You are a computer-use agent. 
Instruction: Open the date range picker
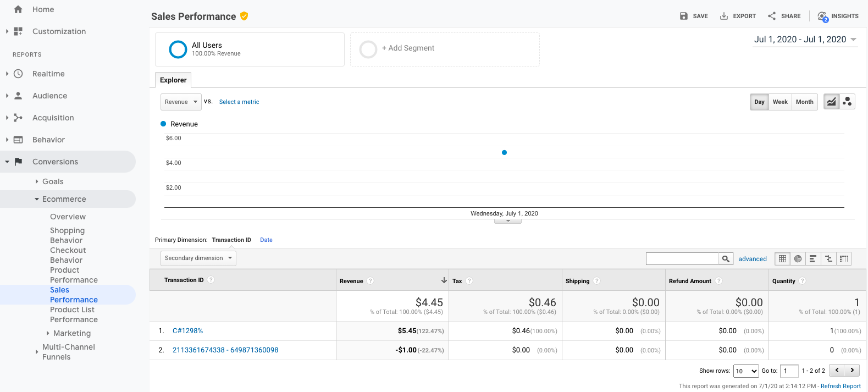click(805, 40)
